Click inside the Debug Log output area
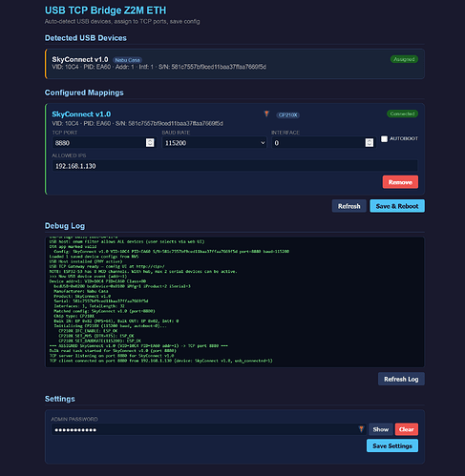The height and width of the screenshot is (476, 465). (x=235, y=301)
